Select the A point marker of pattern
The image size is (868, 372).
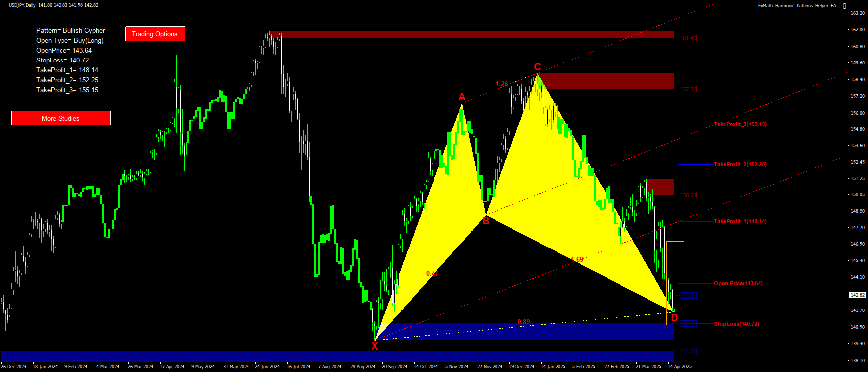pos(462,97)
